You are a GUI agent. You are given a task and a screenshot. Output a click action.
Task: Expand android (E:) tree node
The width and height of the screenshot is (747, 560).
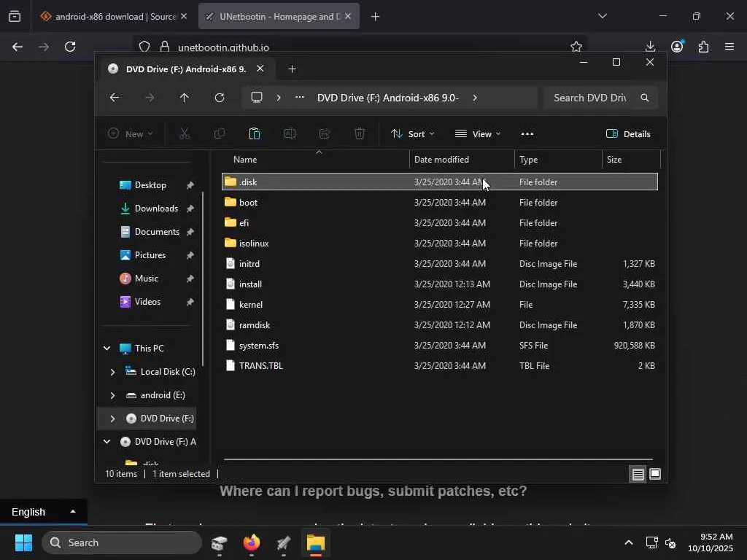(x=112, y=394)
